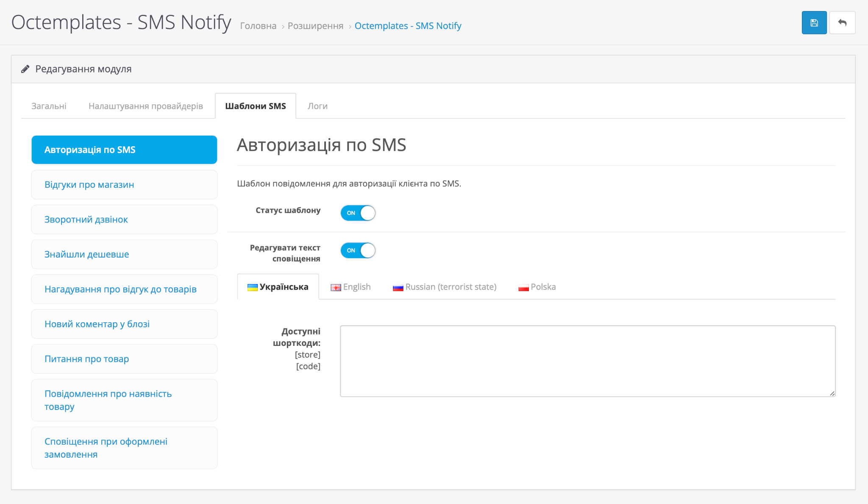
Task: Go to Головна breadcrumb link
Action: (258, 26)
